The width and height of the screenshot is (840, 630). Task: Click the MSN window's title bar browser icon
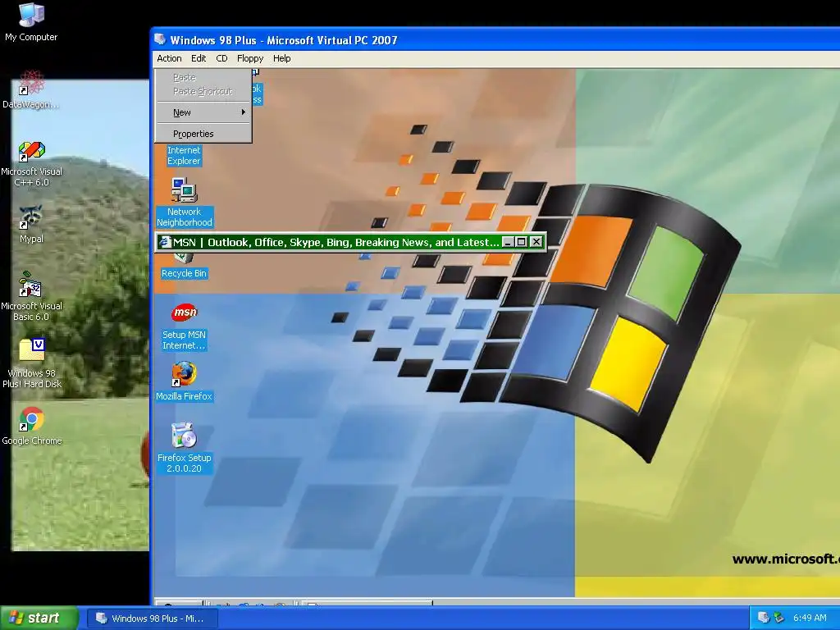click(164, 242)
